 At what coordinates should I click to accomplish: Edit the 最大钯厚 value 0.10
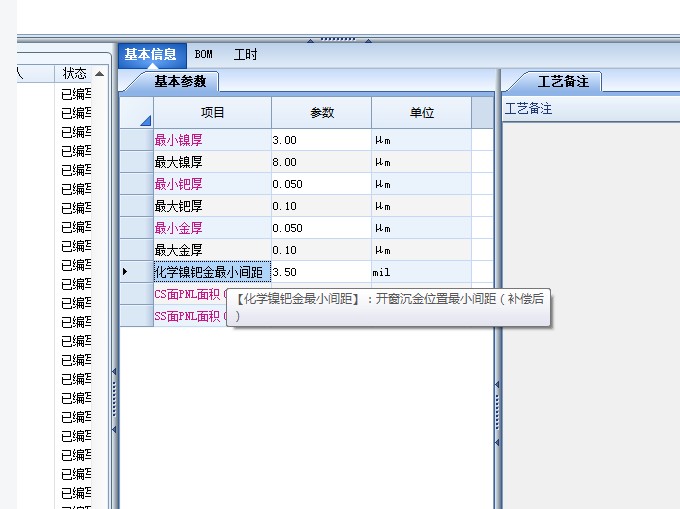pos(321,206)
